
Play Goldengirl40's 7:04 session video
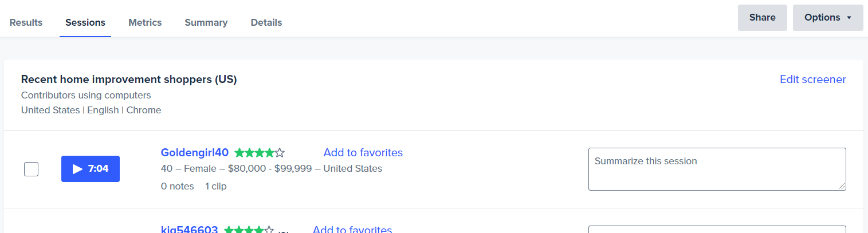91,169
